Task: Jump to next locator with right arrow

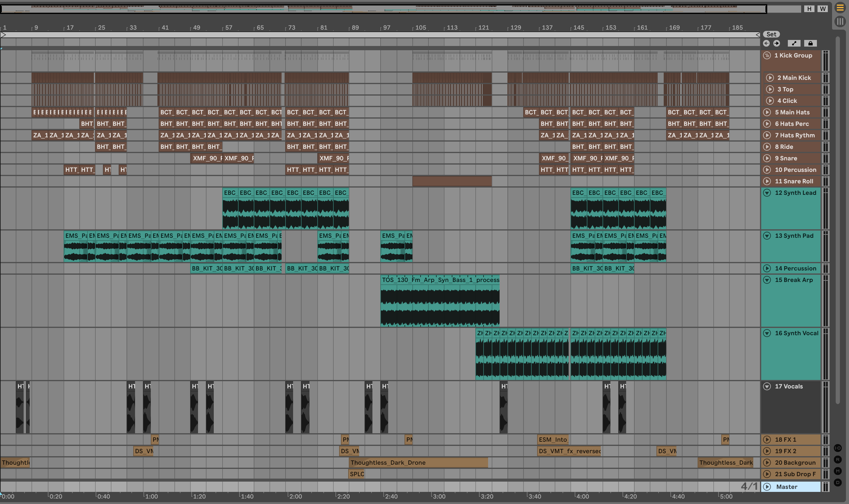Action: (x=777, y=43)
